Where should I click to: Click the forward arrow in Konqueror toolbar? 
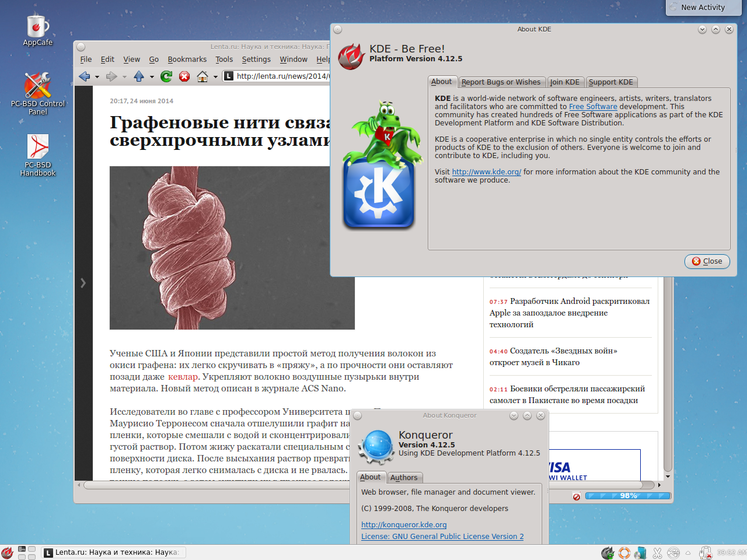[111, 76]
